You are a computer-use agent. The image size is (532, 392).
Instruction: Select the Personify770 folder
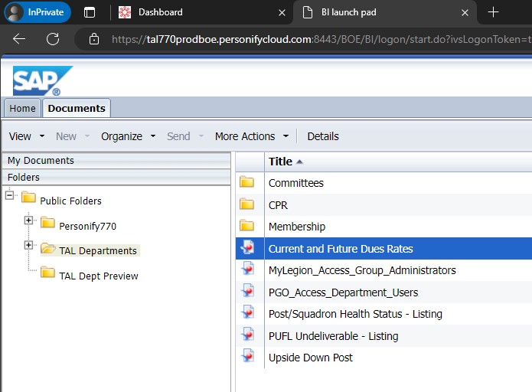pos(87,226)
